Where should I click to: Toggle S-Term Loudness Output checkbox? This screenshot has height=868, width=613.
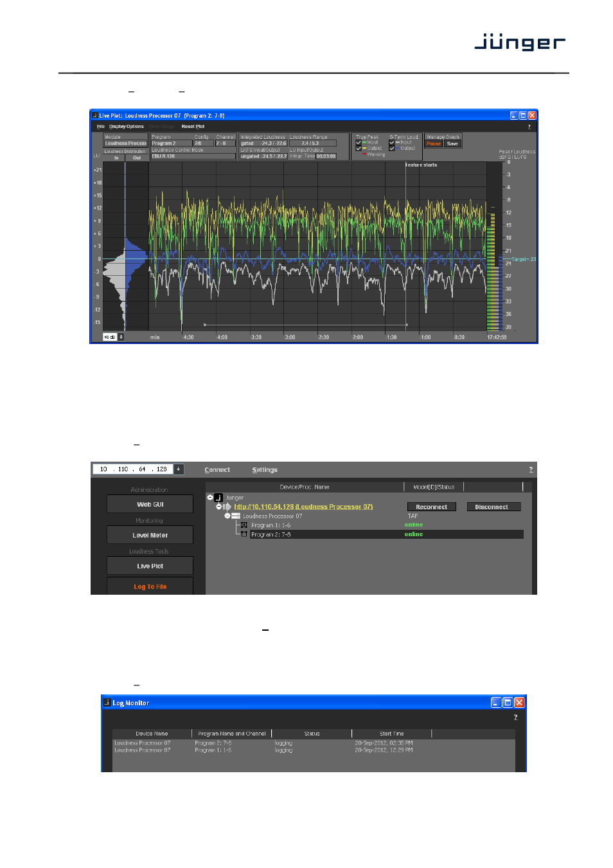pyautogui.click(x=392, y=148)
